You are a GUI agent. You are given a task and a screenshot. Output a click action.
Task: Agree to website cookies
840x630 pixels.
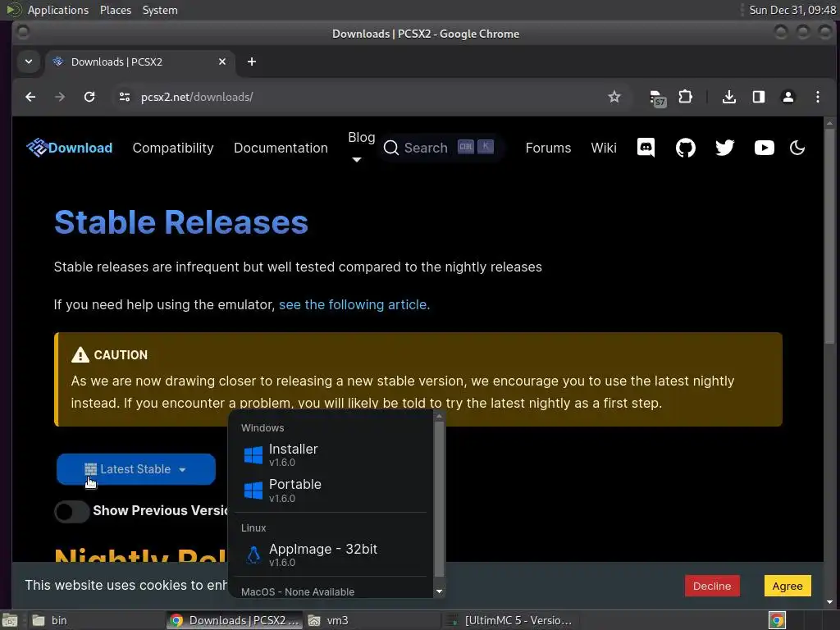(x=787, y=586)
